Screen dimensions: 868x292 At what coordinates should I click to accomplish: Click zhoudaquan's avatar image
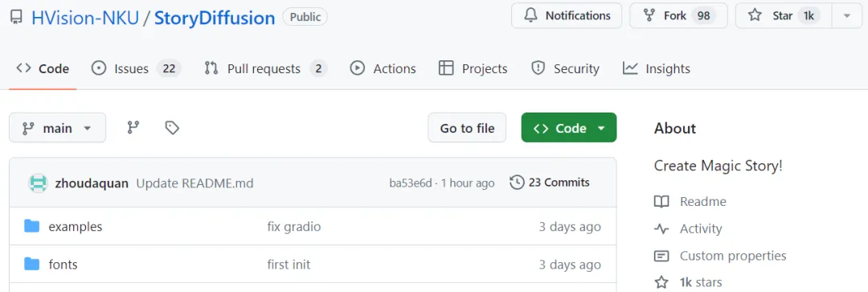point(39,183)
